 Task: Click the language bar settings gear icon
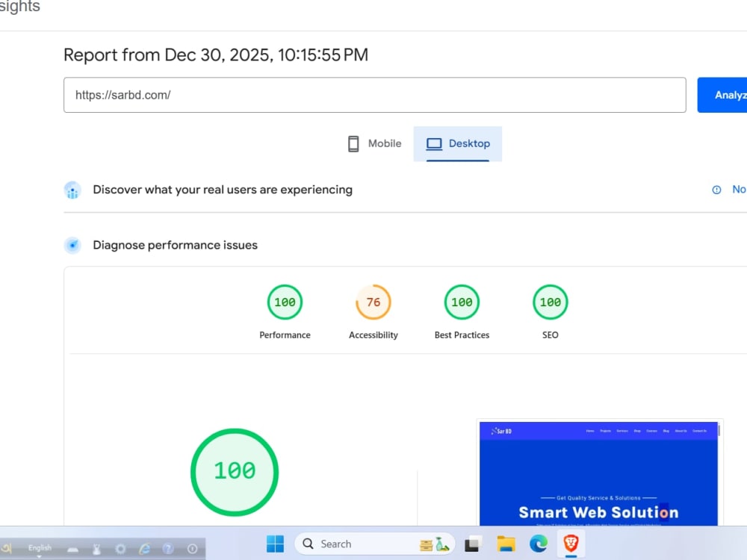point(120,549)
